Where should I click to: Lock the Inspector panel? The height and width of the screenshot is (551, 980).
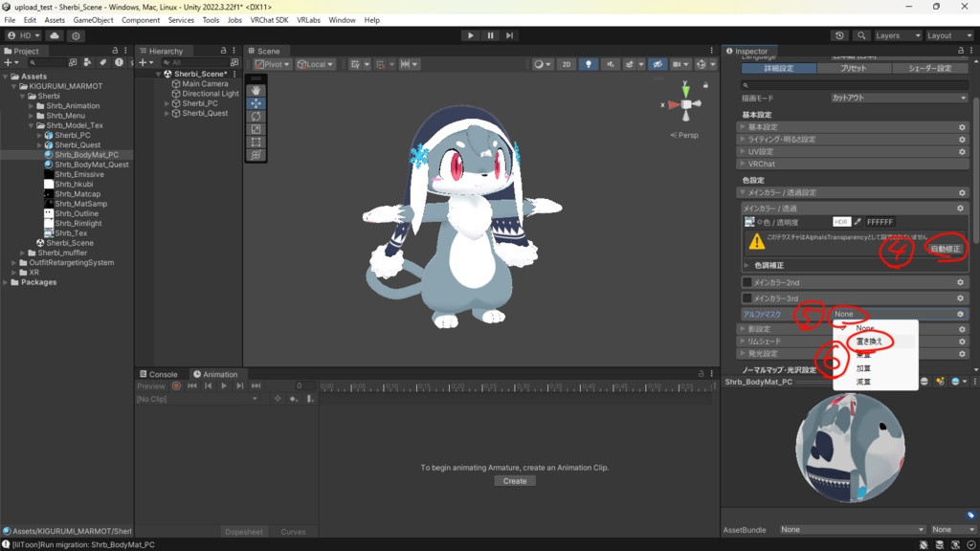961,51
